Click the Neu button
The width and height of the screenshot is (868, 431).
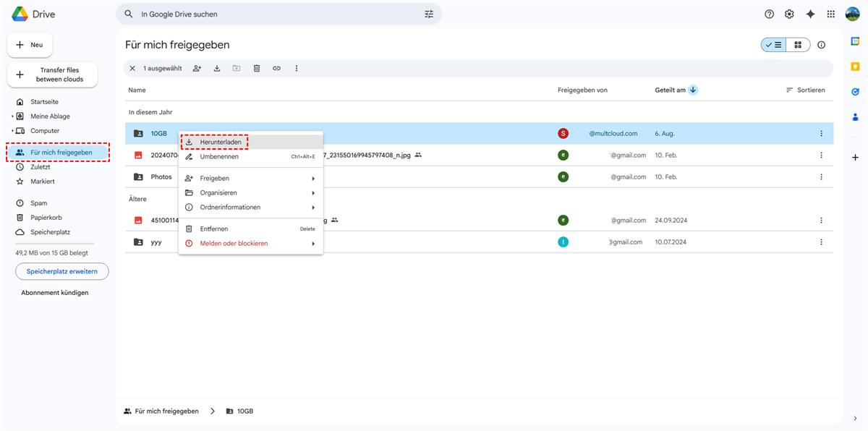pos(30,45)
